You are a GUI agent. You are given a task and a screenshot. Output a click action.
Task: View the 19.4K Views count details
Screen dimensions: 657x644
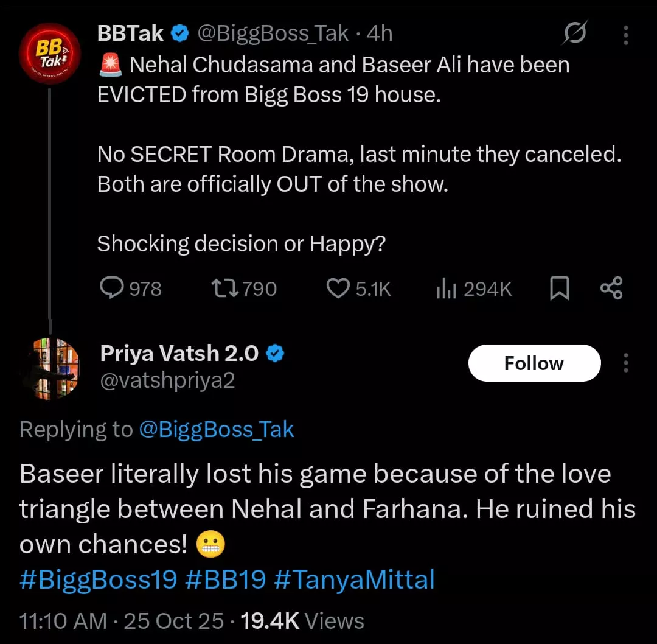point(302,621)
